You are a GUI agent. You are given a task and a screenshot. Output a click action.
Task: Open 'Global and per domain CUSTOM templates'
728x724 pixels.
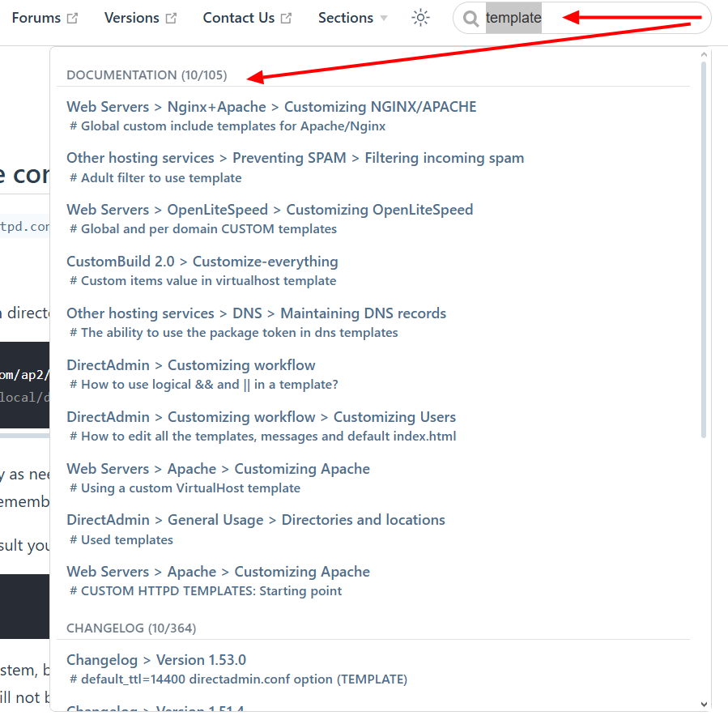tap(203, 229)
